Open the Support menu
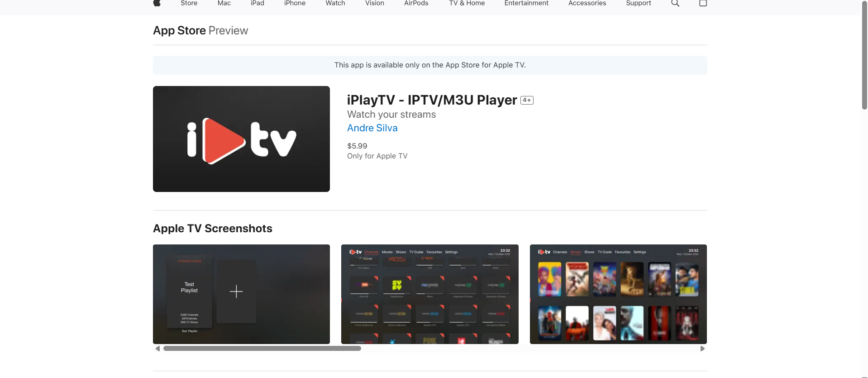 [639, 3]
